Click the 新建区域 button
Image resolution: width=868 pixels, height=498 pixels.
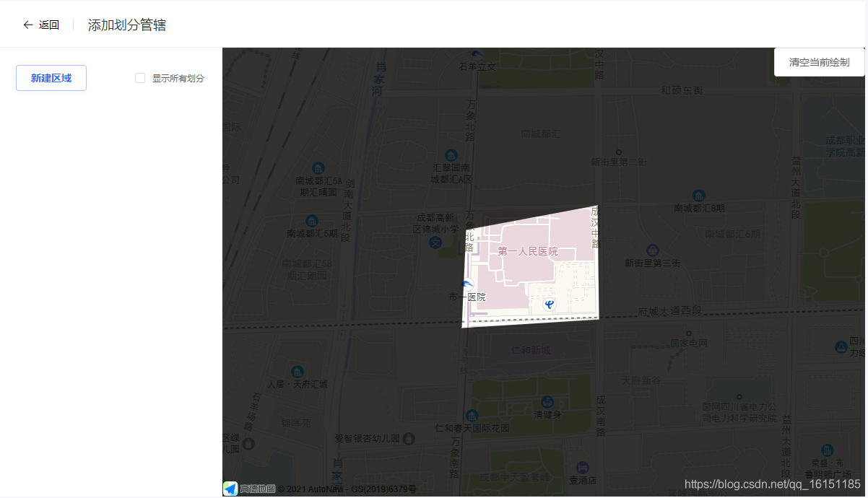(51, 78)
